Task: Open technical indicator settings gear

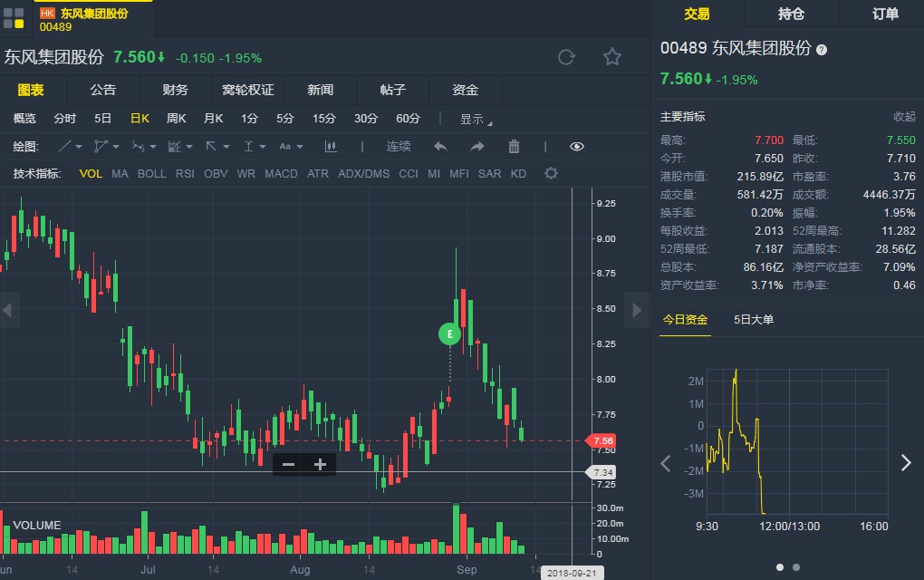Action: pyautogui.click(x=551, y=173)
